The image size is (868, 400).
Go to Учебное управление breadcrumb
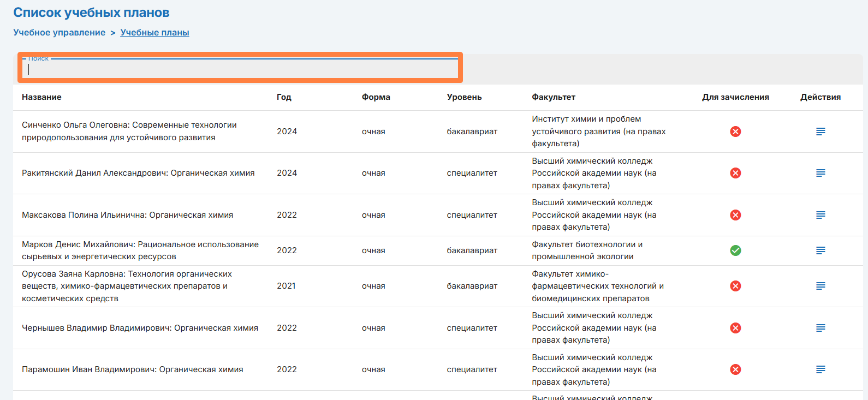tap(59, 33)
